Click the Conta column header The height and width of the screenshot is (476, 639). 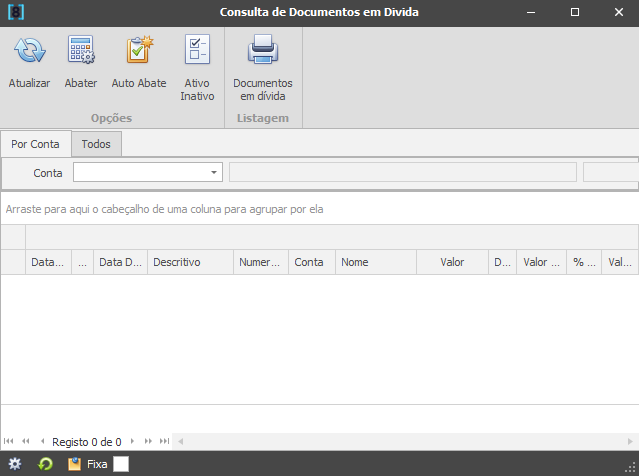tap(310, 262)
